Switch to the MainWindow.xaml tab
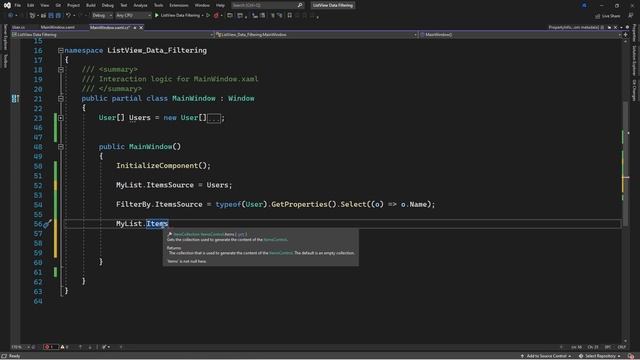 (58, 27)
